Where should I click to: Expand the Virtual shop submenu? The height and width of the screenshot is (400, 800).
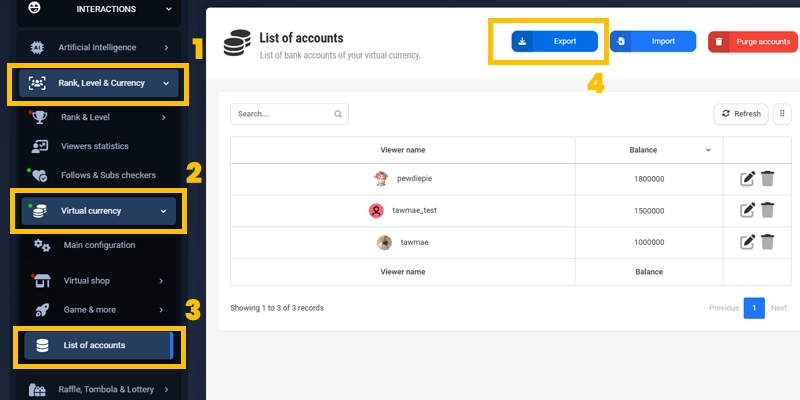click(x=99, y=281)
